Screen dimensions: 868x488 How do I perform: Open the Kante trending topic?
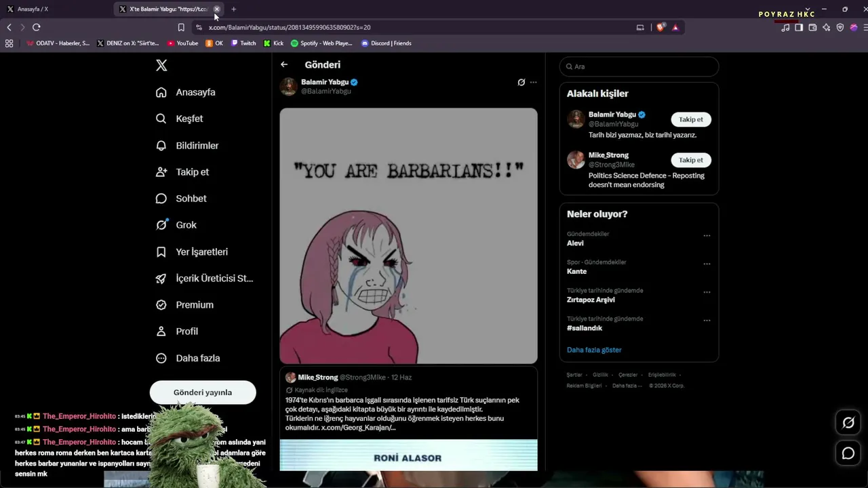pos(576,272)
